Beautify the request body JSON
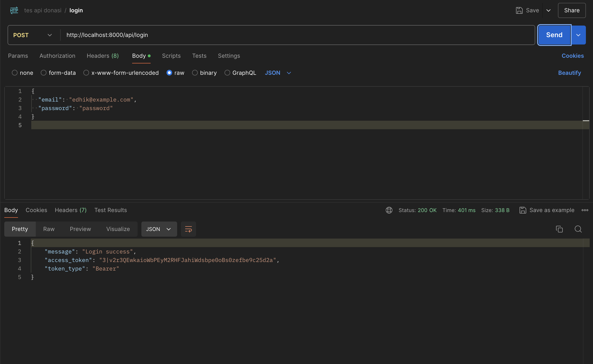This screenshot has width=593, height=364. coord(569,73)
